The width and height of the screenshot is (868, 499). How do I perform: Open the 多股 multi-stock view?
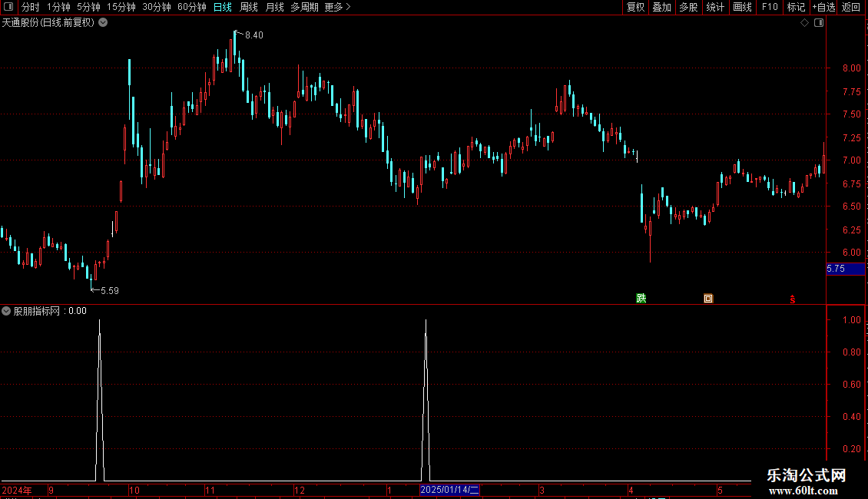[689, 7]
